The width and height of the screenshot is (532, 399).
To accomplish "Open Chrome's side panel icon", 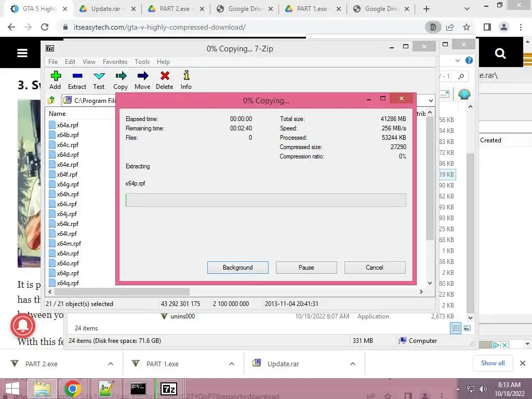I will [x=487, y=27].
